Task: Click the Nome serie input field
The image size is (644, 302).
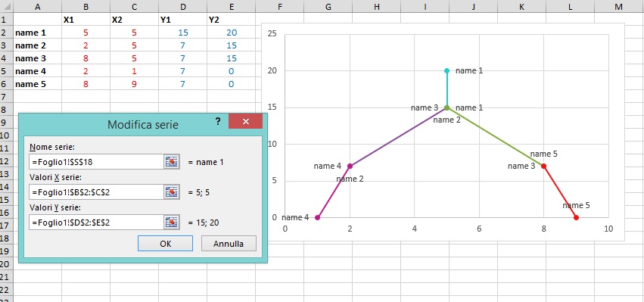Action: [97, 162]
